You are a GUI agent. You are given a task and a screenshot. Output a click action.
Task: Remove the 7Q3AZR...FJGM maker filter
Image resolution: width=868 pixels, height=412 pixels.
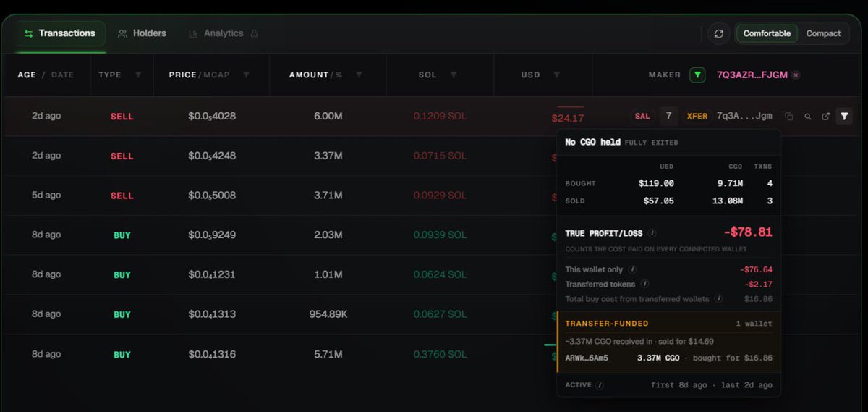pos(796,75)
